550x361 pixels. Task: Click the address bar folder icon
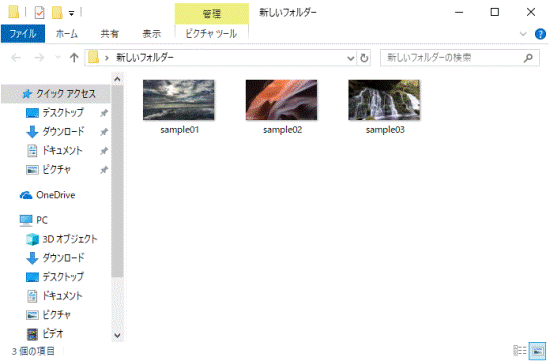(x=93, y=57)
